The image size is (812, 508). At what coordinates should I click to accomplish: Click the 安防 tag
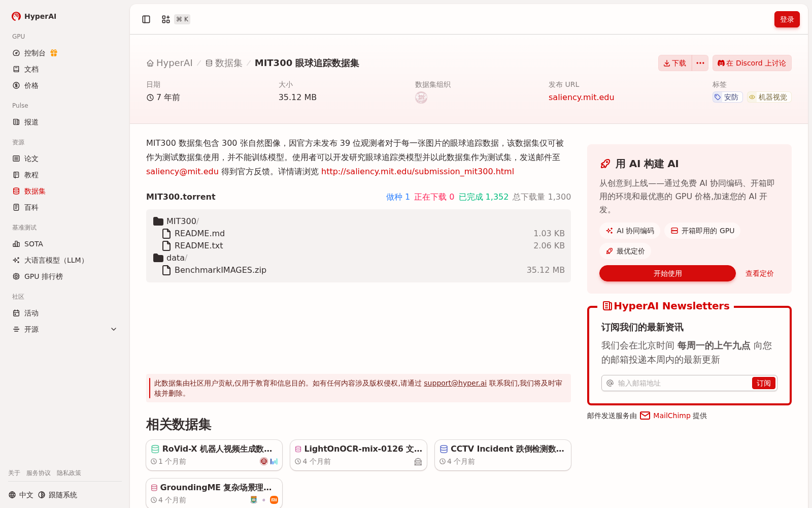727,97
